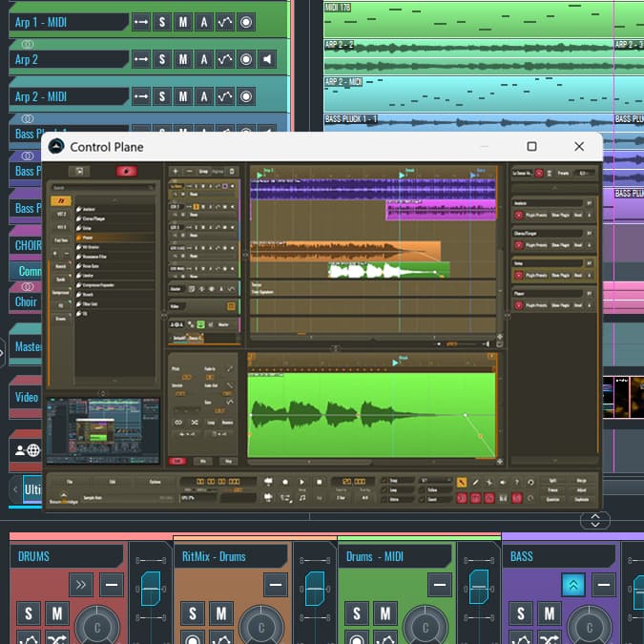Click the browser panel icon atop Control Plane

click(79, 171)
